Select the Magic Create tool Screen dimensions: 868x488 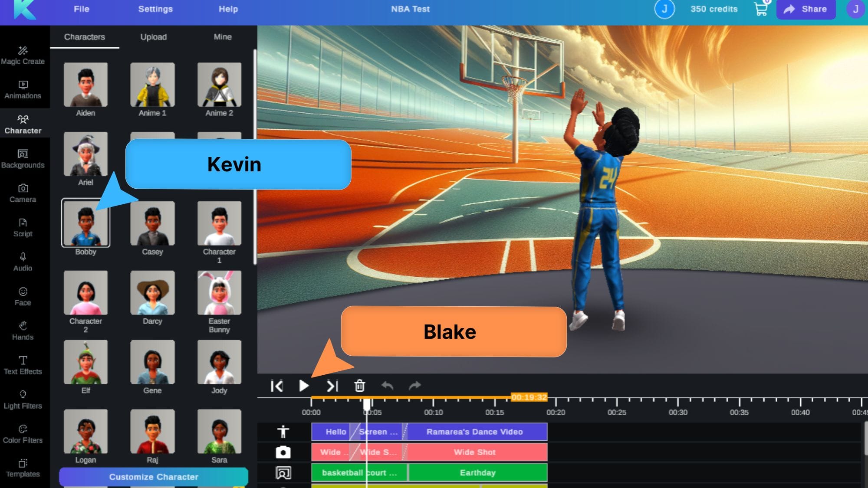pos(23,54)
